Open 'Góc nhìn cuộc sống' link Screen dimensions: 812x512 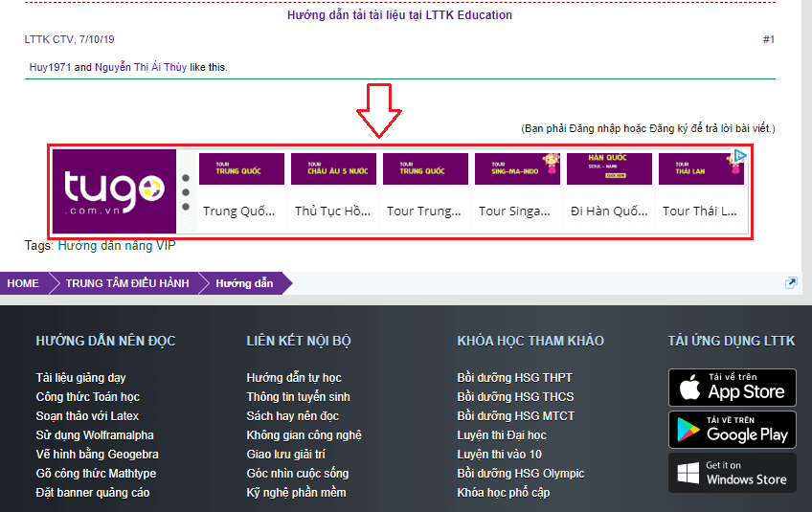tap(298, 474)
